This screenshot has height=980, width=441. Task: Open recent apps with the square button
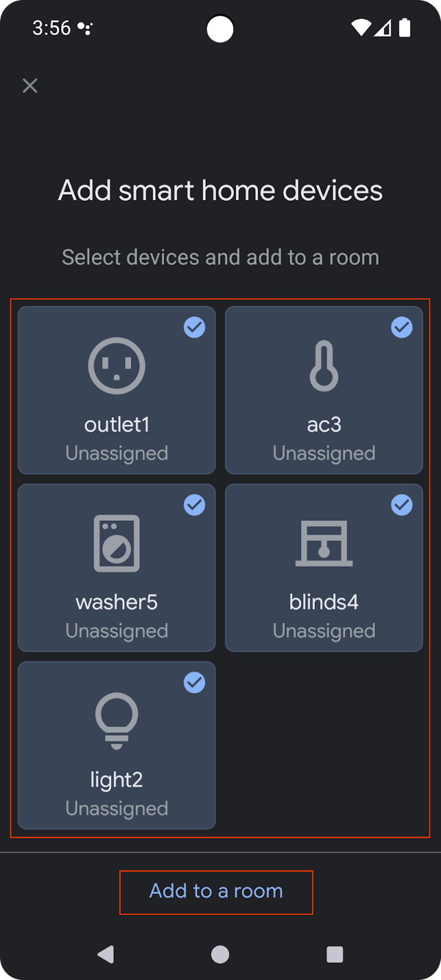334,953
